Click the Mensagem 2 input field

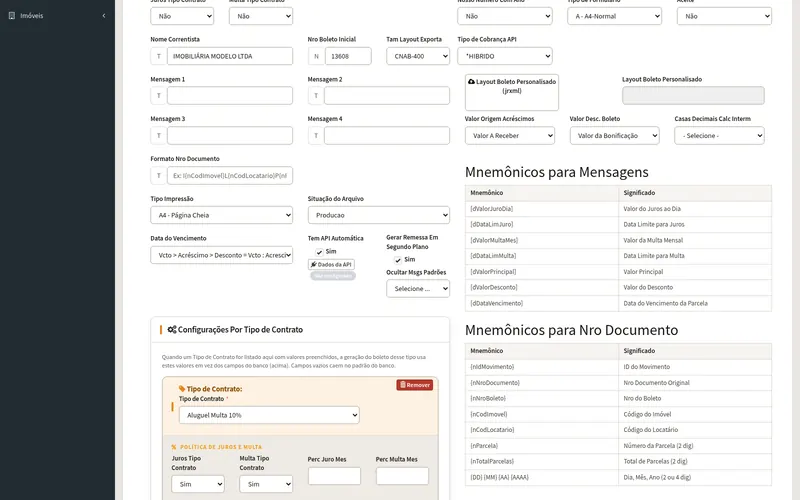(x=387, y=95)
